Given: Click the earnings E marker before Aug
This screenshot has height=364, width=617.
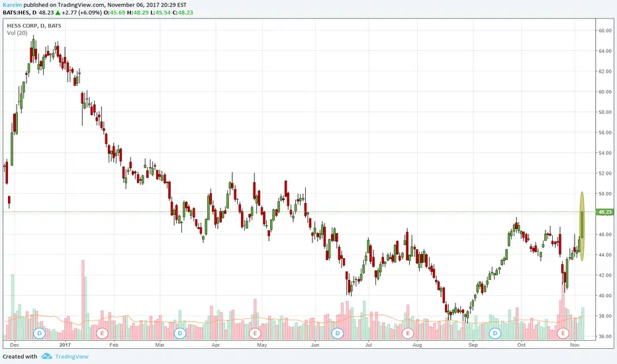Looking at the screenshot, I should pyautogui.click(x=408, y=334).
